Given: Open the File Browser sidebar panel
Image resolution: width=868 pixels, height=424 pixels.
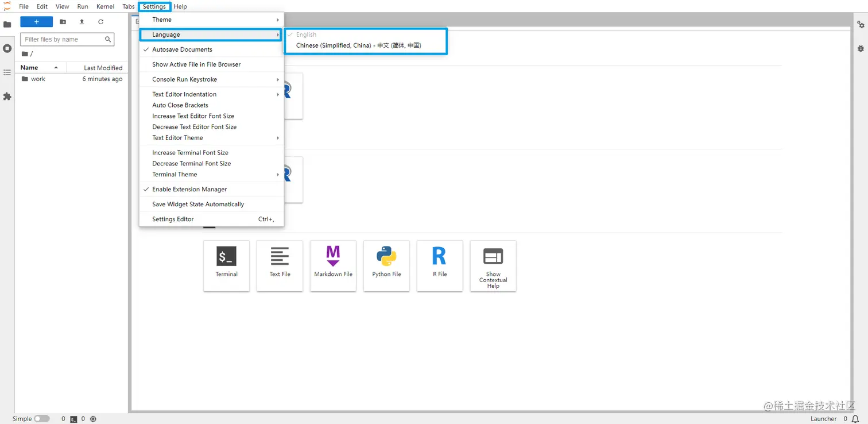Looking at the screenshot, I should 7,25.
